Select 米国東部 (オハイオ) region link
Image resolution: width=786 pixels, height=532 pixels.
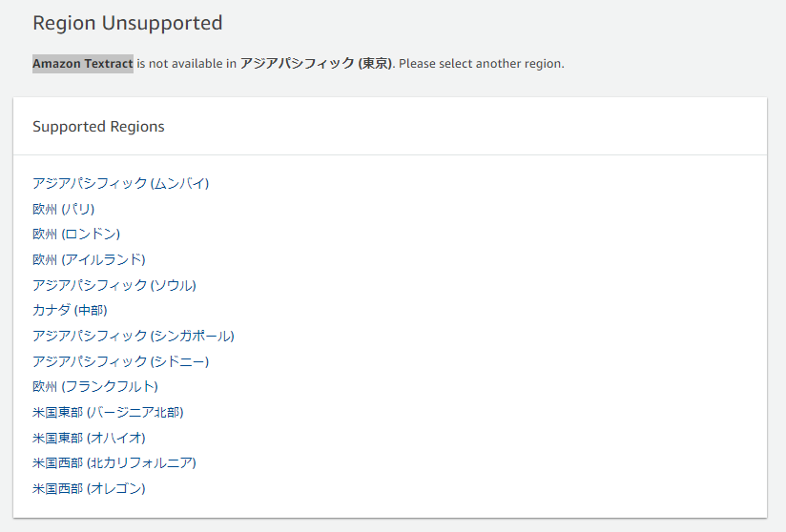click(x=90, y=438)
